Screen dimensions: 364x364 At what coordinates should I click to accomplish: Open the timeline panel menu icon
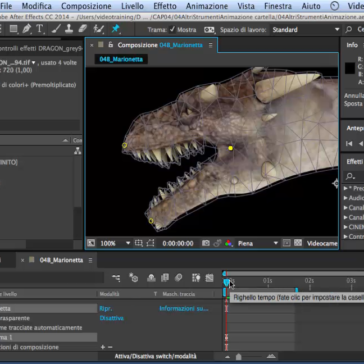coord(90,261)
